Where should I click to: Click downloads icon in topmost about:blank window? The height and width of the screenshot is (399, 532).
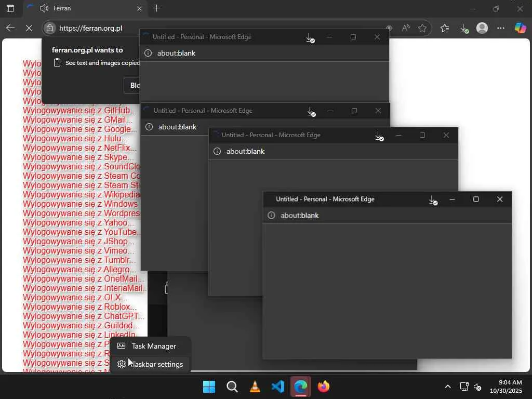coord(310,38)
